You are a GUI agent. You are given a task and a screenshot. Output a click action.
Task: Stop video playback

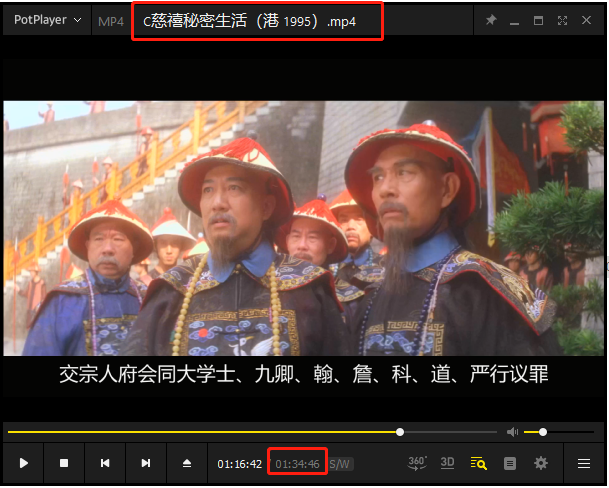(64, 463)
